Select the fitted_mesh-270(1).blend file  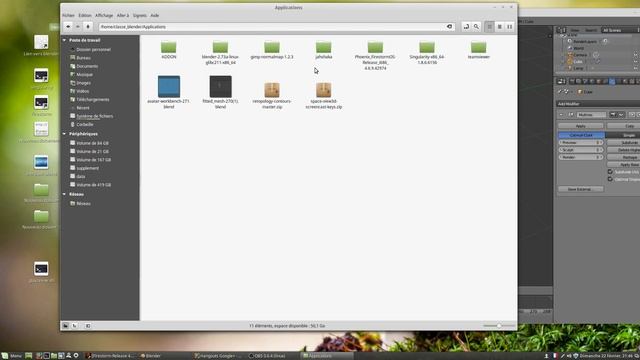click(x=220, y=92)
